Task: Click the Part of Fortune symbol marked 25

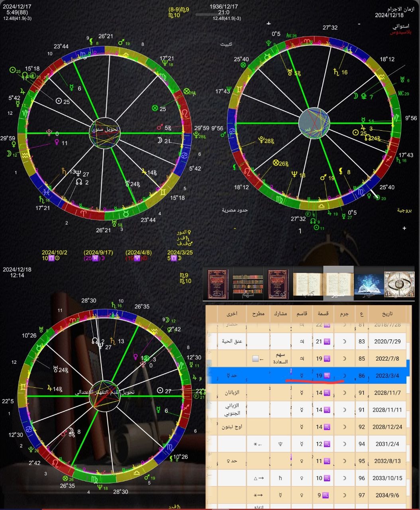Action: click(155, 108)
